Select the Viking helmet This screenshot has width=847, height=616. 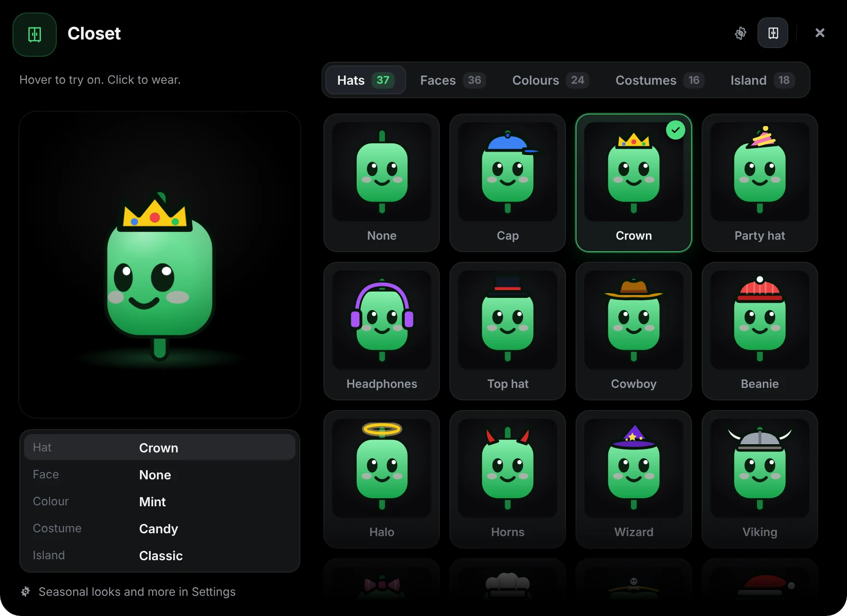point(760,479)
